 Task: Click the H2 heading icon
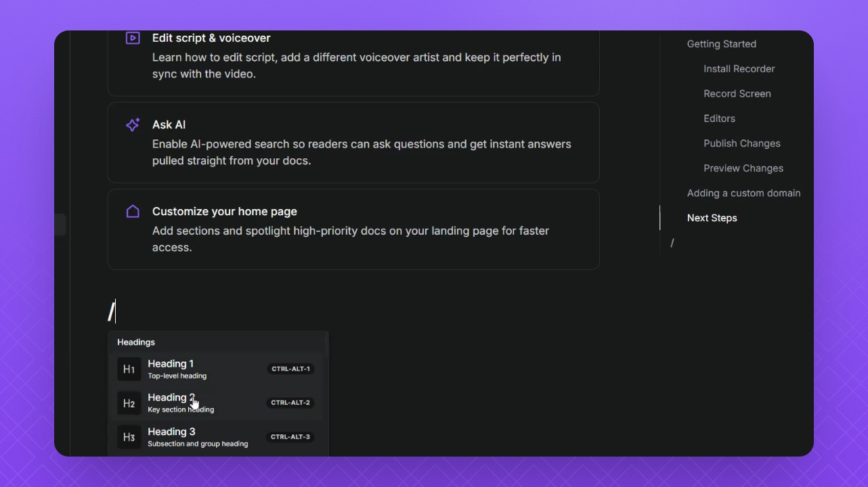pos(129,403)
